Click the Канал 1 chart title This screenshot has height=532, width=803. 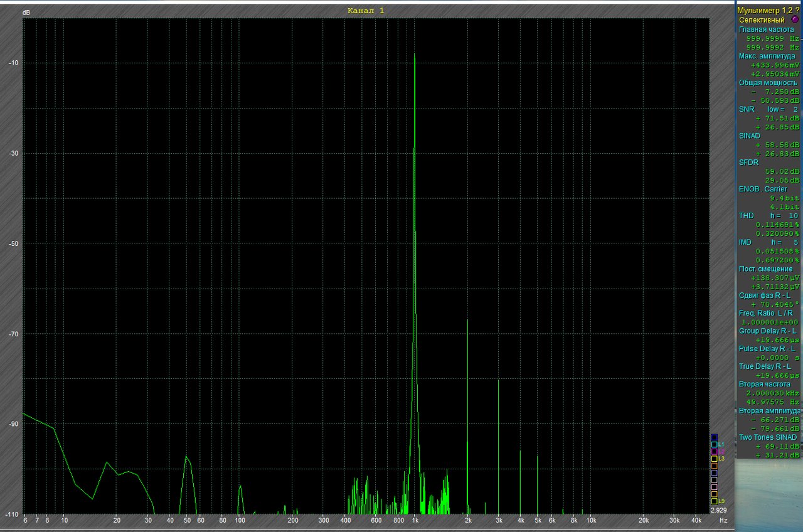pyautogui.click(x=366, y=11)
